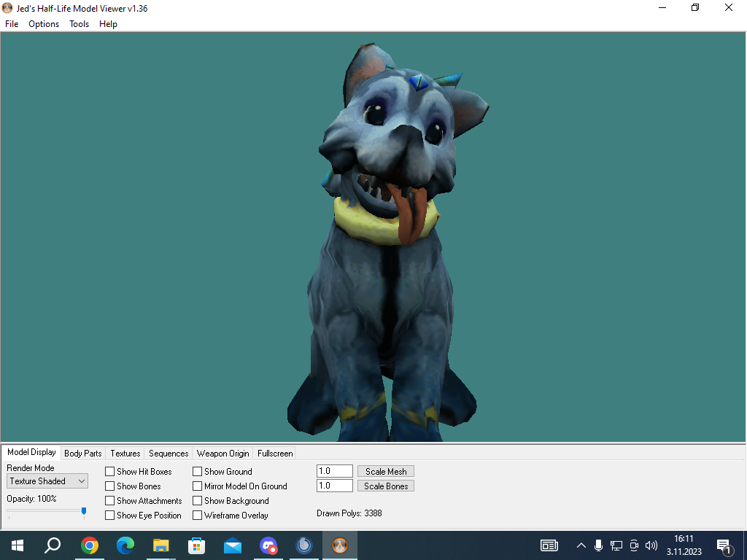Open the news and interests taskbar widget
Image resolution: width=747 pixels, height=560 pixels.
549,545
